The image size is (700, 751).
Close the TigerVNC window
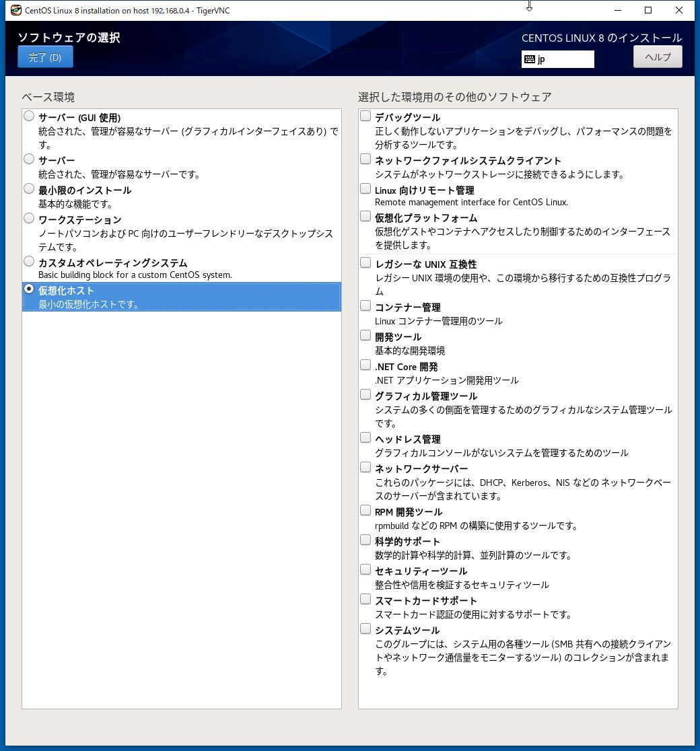pyautogui.click(x=679, y=10)
